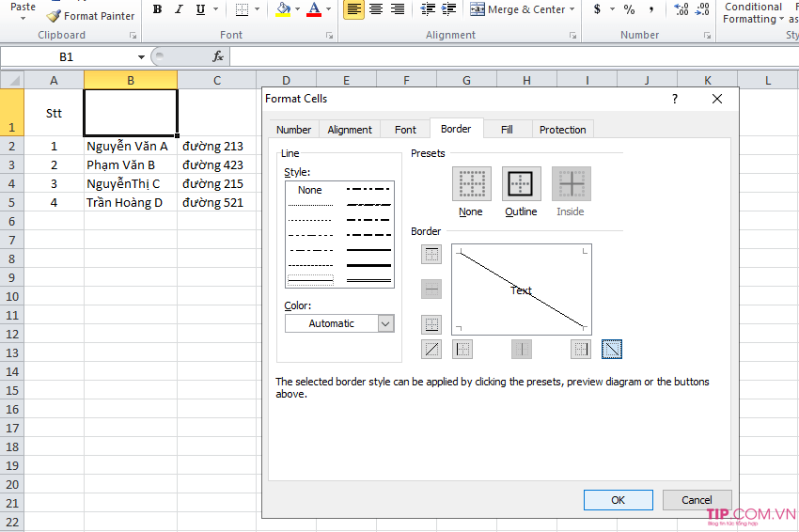
Task: Switch to the Number tab
Action: [293, 130]
